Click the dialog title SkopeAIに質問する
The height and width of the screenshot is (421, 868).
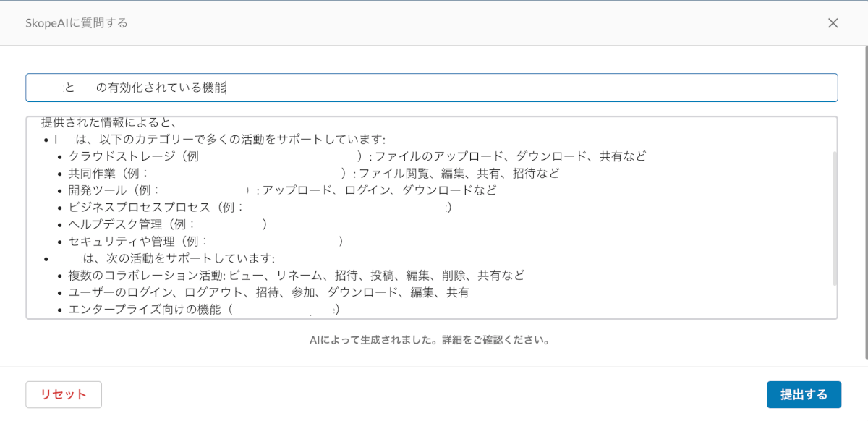coord(77,23)
